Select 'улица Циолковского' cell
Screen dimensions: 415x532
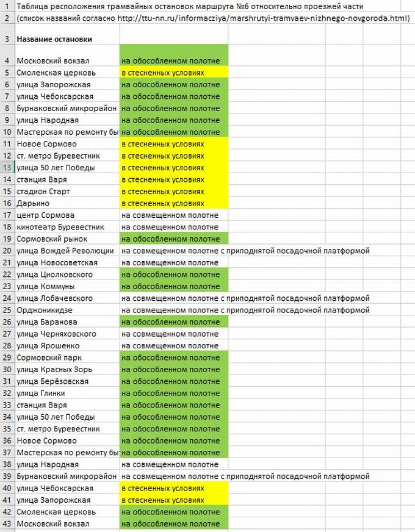67,275
